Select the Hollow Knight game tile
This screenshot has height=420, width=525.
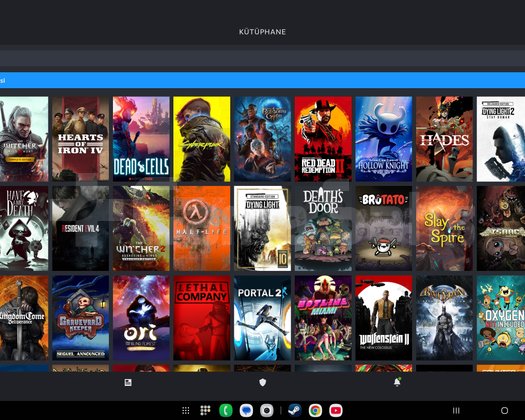point(384,139)
